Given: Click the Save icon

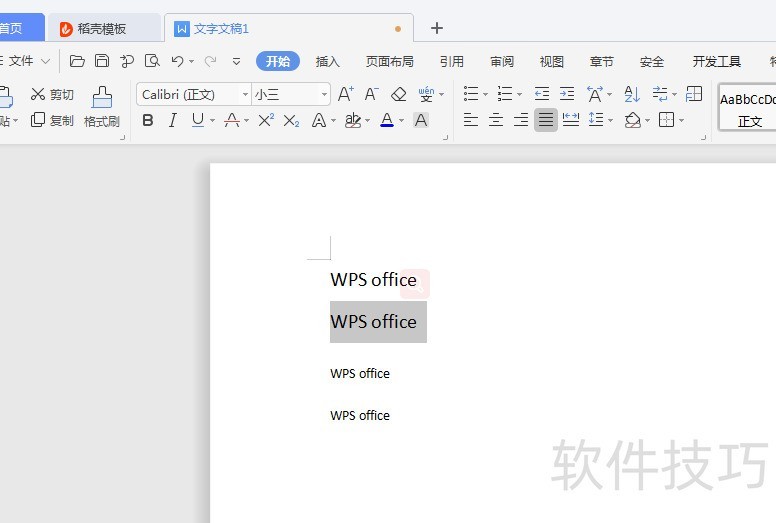Looking at the screenshot, I should (102, 61).
